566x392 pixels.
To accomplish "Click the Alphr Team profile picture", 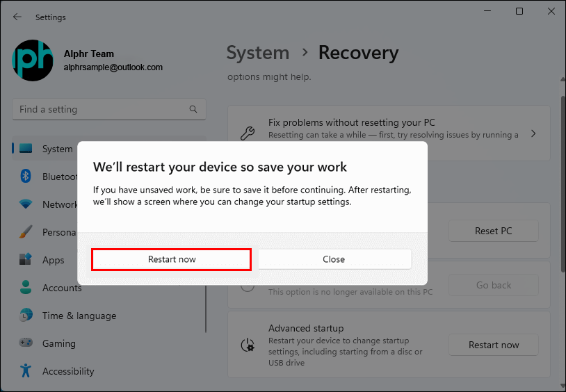I will coord(33,60).
